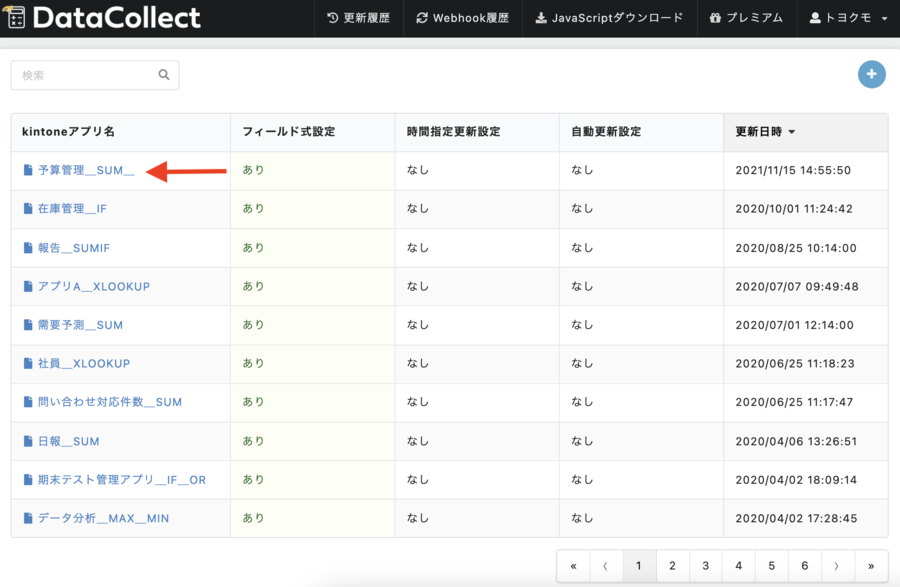Click document icon next to 報告__SUMIF
Image resolution: width=900 pixels, height=587 pixels.
28,248
